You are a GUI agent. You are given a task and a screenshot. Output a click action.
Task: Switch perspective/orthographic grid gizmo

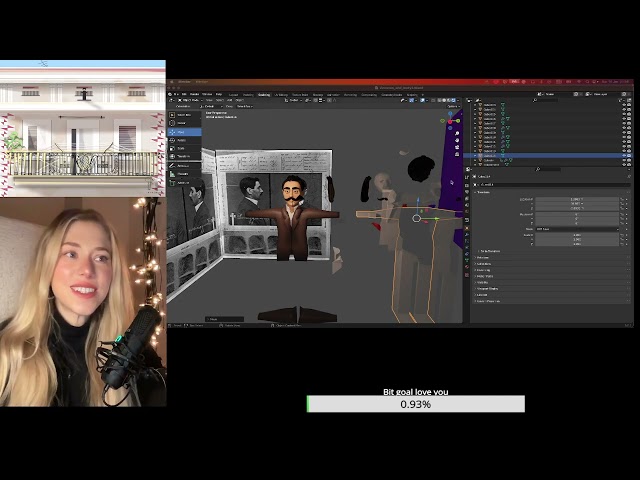pos(457,154)
